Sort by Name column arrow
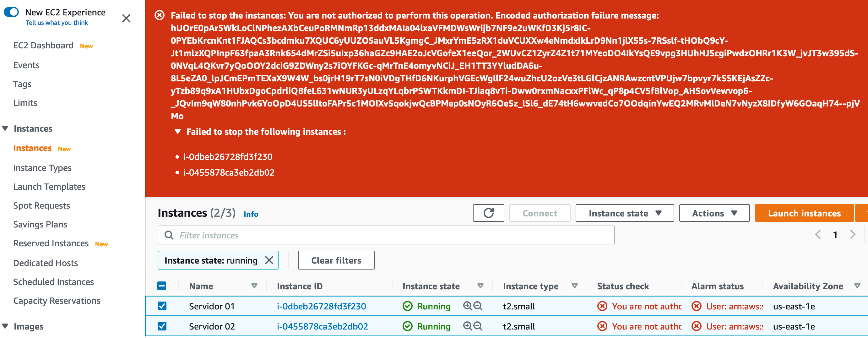 point(254,286)
